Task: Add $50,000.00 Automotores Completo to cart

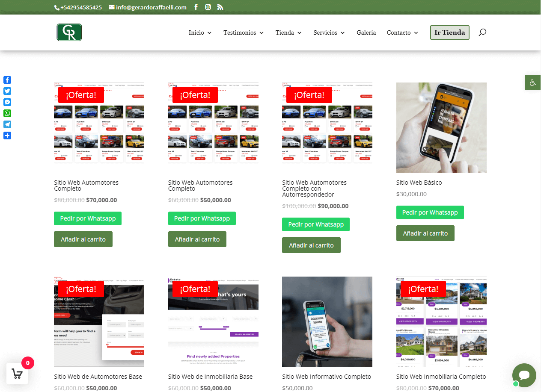Action: click(x=197, y=239)
